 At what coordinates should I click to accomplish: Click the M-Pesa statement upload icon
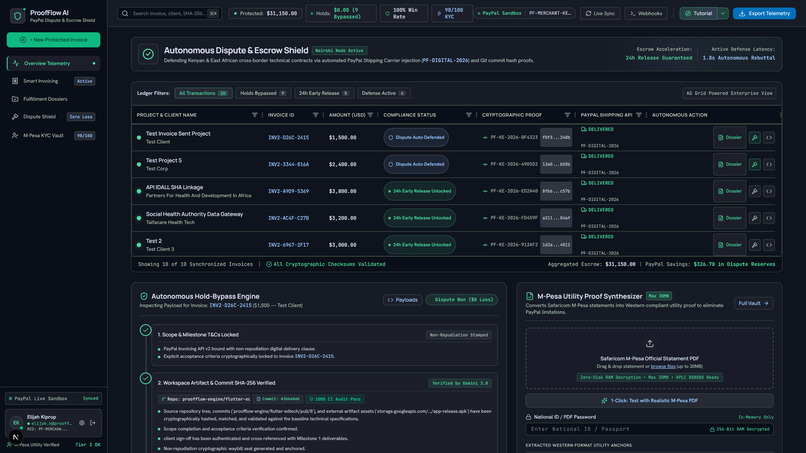[x=650, y=343]
